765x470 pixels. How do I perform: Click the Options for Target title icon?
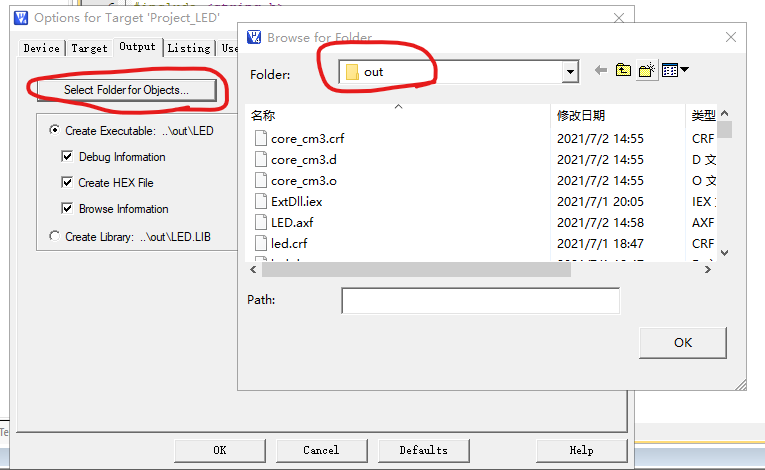(x=21, y=18)
